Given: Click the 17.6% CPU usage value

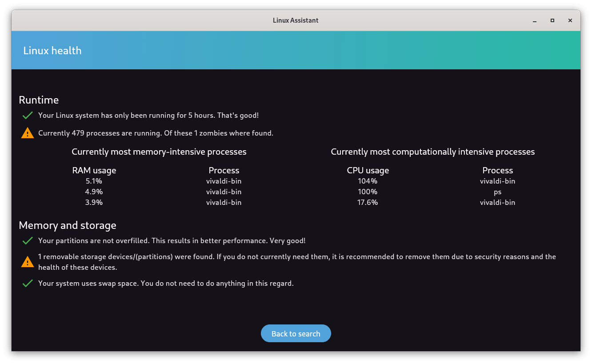Looking at the screenshot, I should tap(368, 203).
